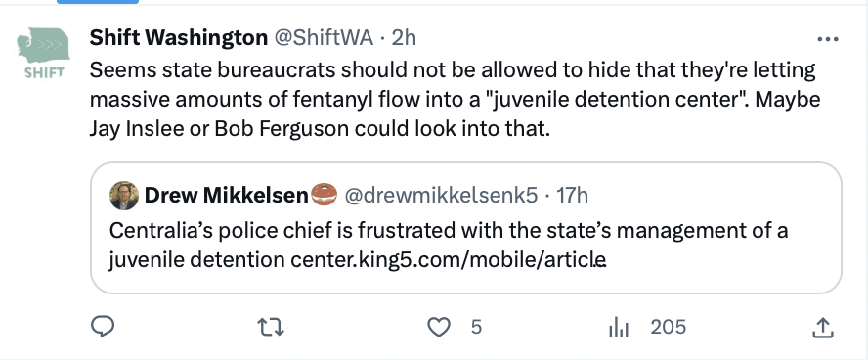Retweet this Shift Washington post
Screen dimensions: 868x360
point(272,328)
